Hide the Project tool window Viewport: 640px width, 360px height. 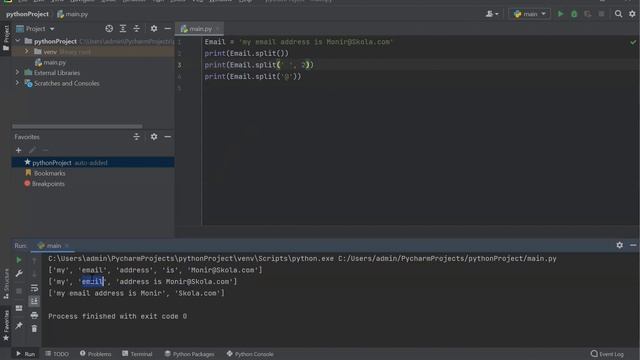[167, 29]
